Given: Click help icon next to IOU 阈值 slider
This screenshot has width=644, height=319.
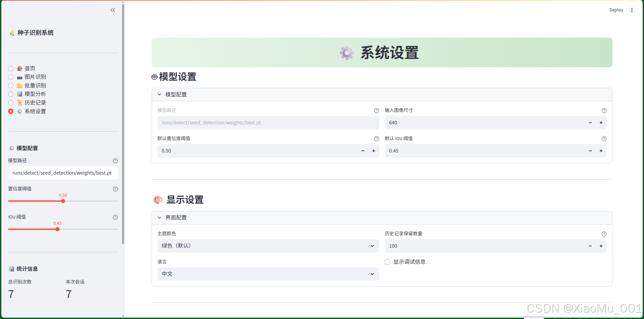Looking at the screenshot, I should pyautogui.click(x=115, y=217).
